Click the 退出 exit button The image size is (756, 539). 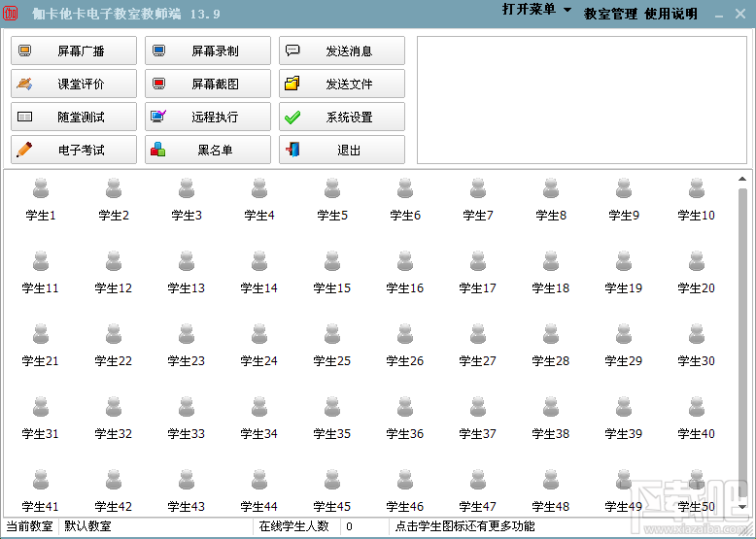click(342, 150)
